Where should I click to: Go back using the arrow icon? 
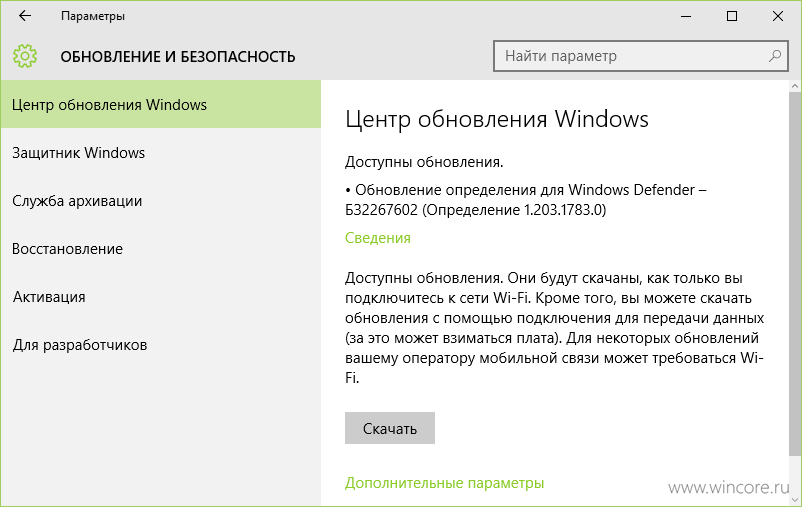25,16
